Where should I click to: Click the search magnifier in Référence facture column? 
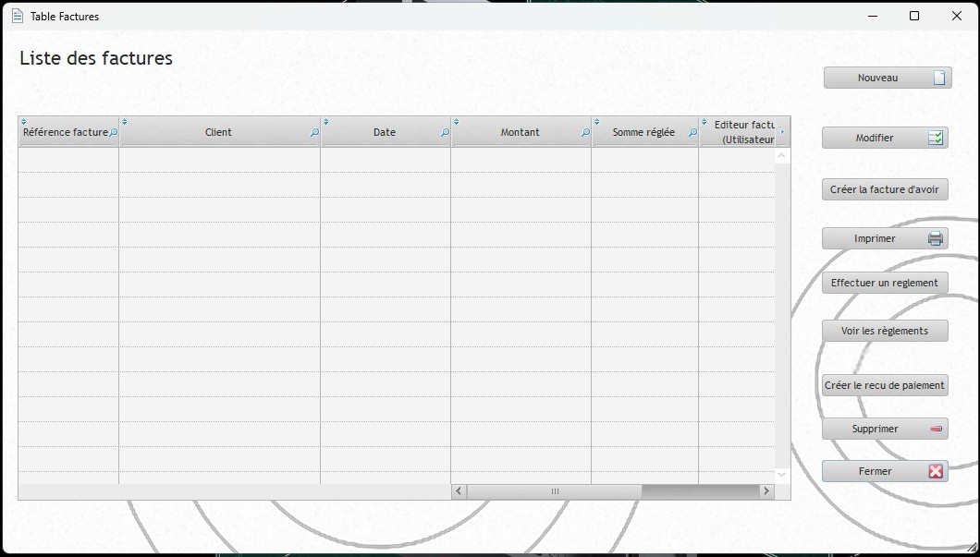pos(114,133)
